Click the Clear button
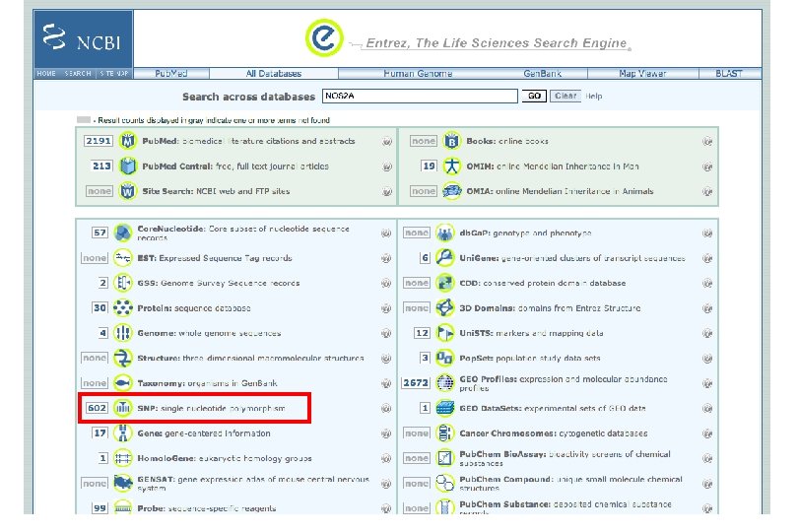Viewport: 798px width, 532px height. [x=565, y=96]
